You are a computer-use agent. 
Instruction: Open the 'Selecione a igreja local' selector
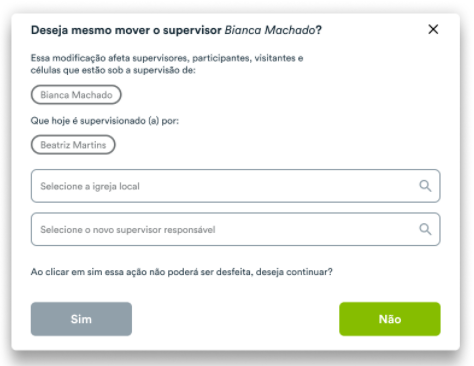click(236, 186)
